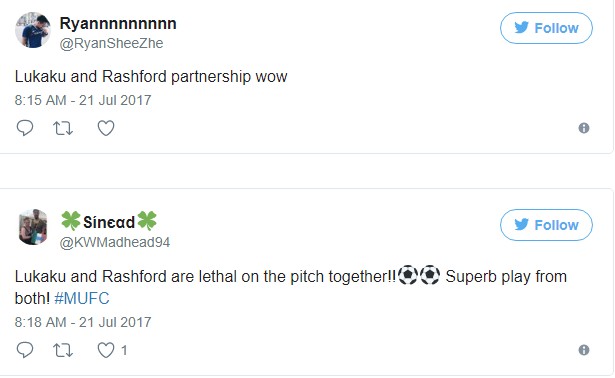615x378 pixels.
Task: Open info icon on Sinead's tweet
Action: click(x=584, y=350)
